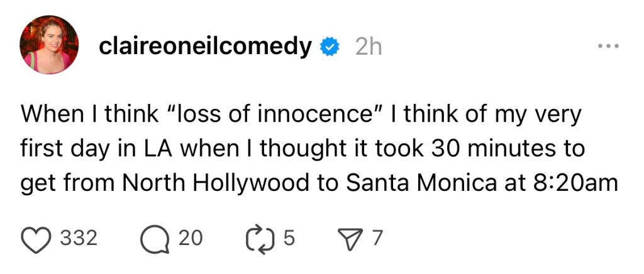Click the share count of 7

[377, 238]
